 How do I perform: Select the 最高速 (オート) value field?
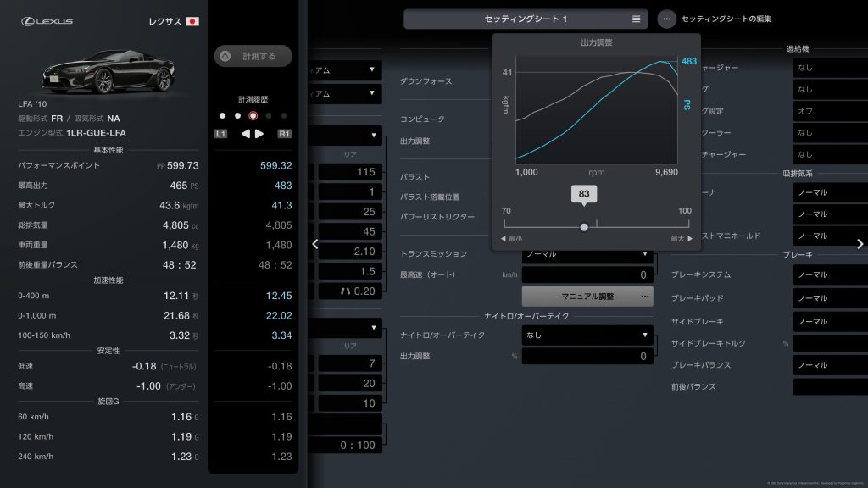(x=587, y=274)
